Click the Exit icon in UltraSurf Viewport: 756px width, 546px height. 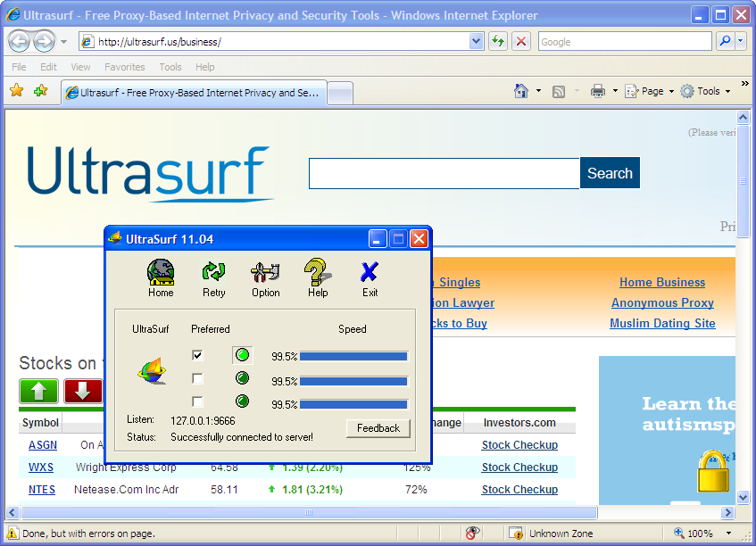370,277
